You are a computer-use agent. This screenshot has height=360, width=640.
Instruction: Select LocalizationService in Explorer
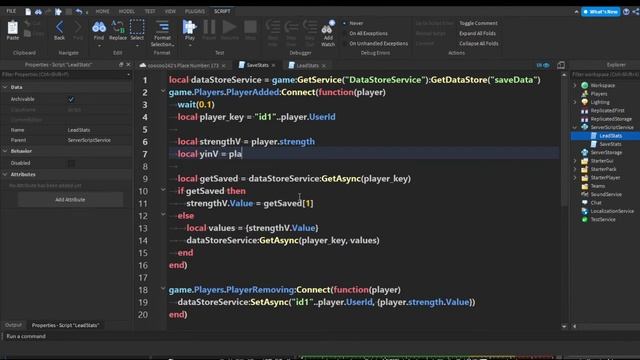click(612, 211)
